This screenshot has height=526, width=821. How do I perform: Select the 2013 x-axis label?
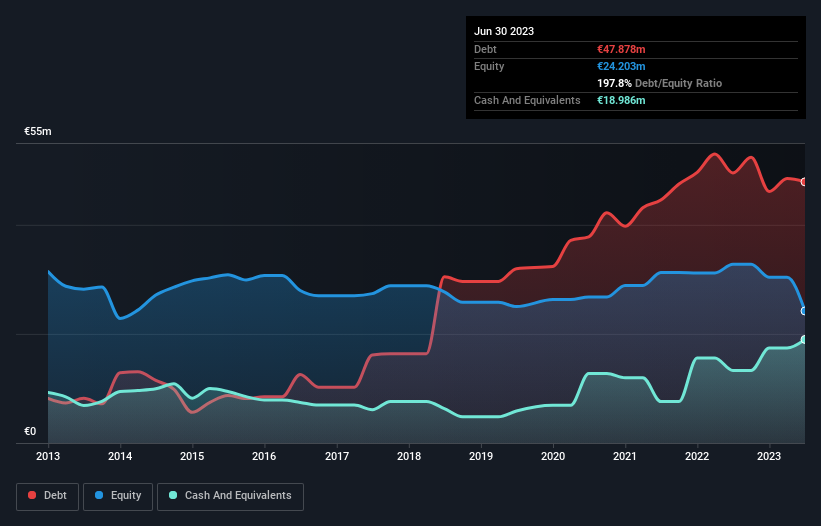coord(48,456)
